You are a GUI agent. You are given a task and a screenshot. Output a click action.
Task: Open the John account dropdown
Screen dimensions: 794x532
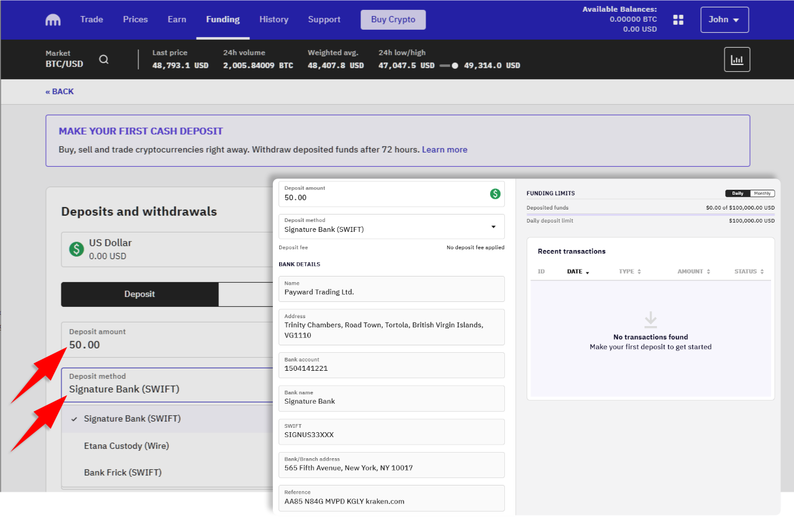[x=725, y=20]
